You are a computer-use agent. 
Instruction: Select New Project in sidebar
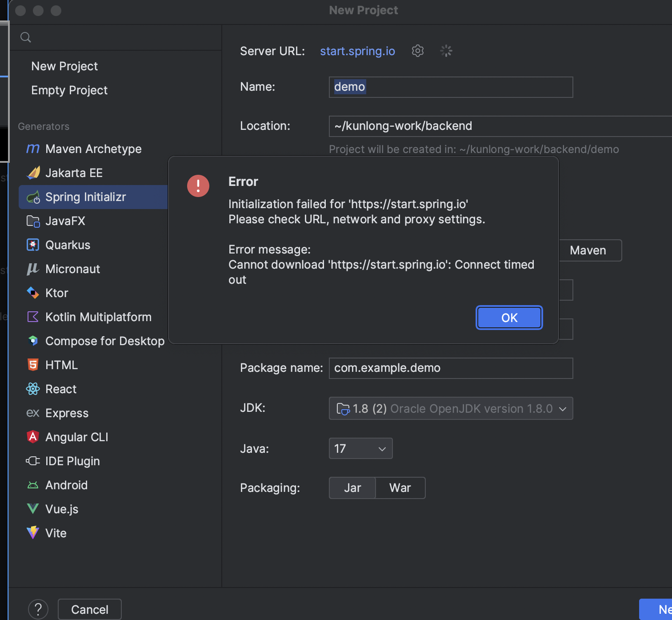point(64,66)
